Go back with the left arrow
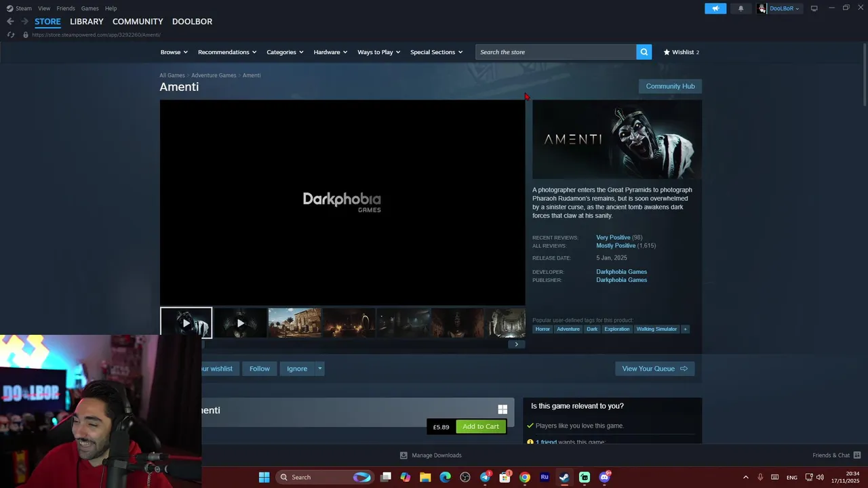The image size is (868, 488). (10, 22)
